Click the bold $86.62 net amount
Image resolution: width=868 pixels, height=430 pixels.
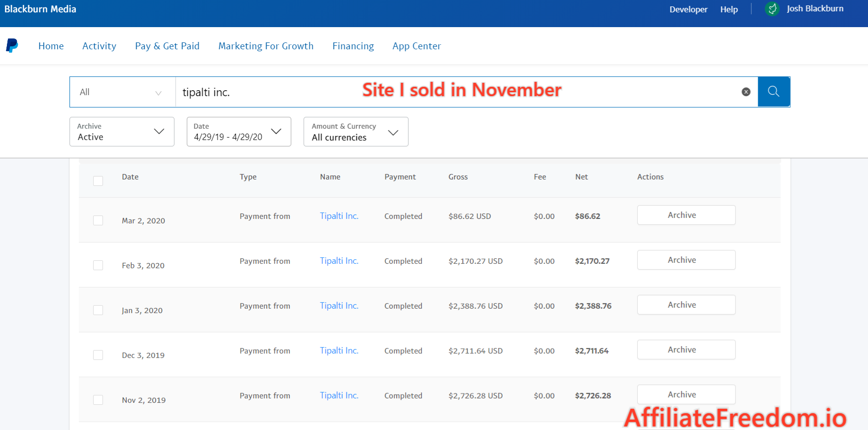pos(588,216)
